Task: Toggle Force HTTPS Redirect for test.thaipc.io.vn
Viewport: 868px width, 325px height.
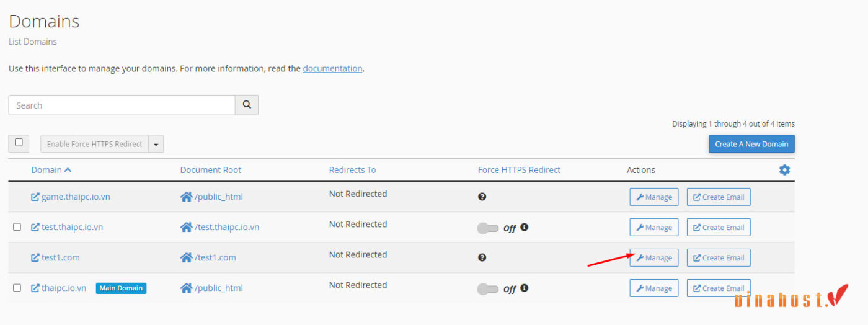Action: tap(488, 228)
